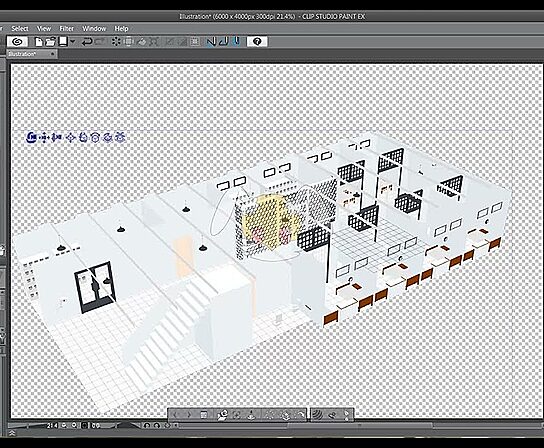544x448 pixels.
Task: Select the Move Object planar icon
Action: tap(71, 137)
